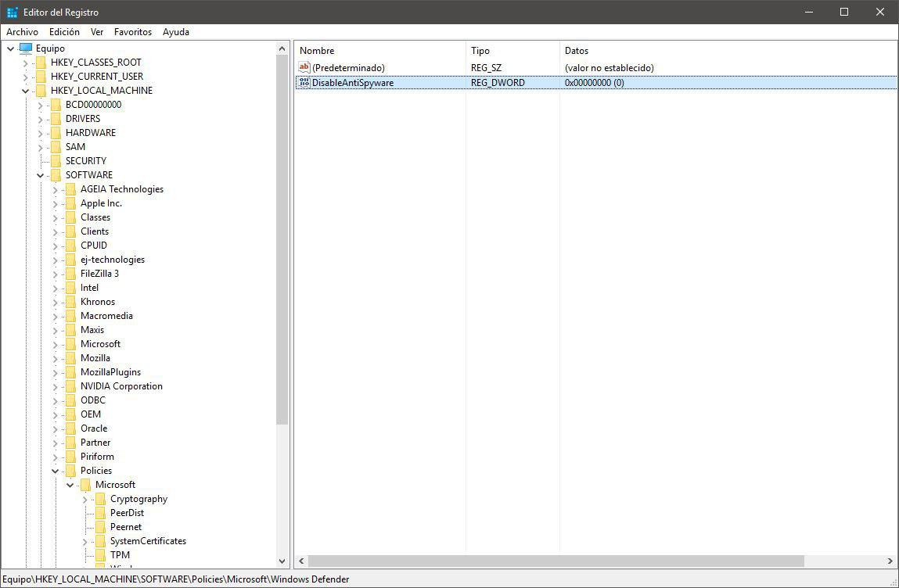The image size is (899, 588).
Task: Select the Partner key
Action: [95, 443]
